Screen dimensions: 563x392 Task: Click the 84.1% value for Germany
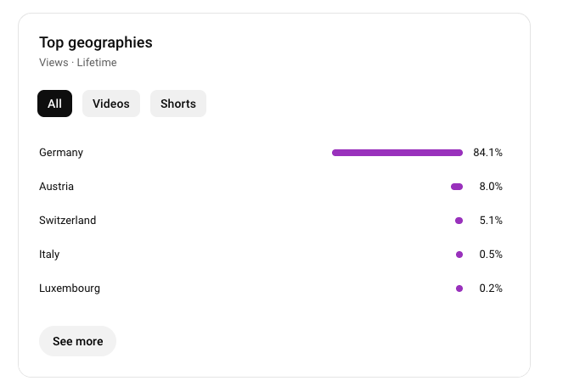click(488, 153)
